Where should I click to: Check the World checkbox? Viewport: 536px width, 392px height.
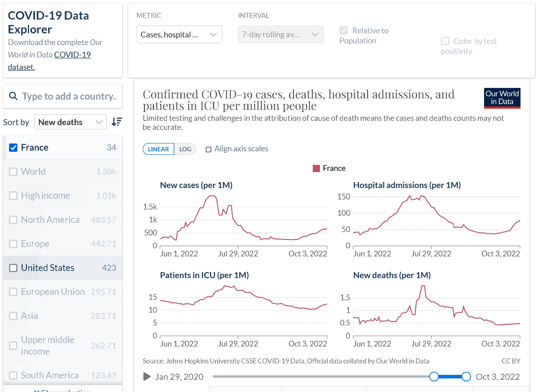point(13,172)
